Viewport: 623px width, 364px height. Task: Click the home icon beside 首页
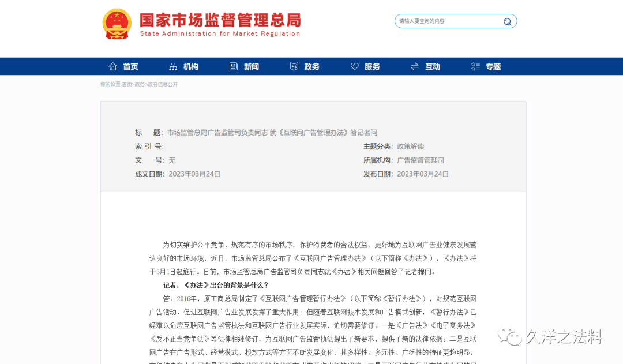(113, 66)
